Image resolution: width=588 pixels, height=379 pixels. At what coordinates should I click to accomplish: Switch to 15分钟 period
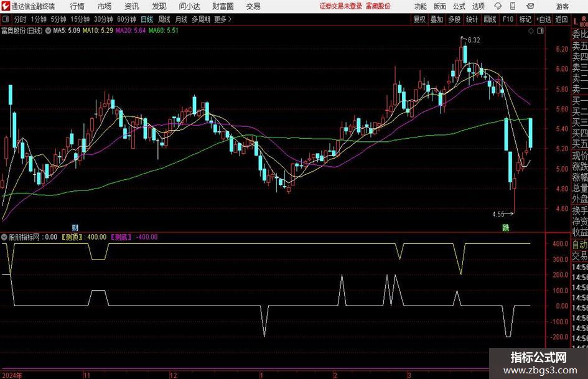coord(80,19)
